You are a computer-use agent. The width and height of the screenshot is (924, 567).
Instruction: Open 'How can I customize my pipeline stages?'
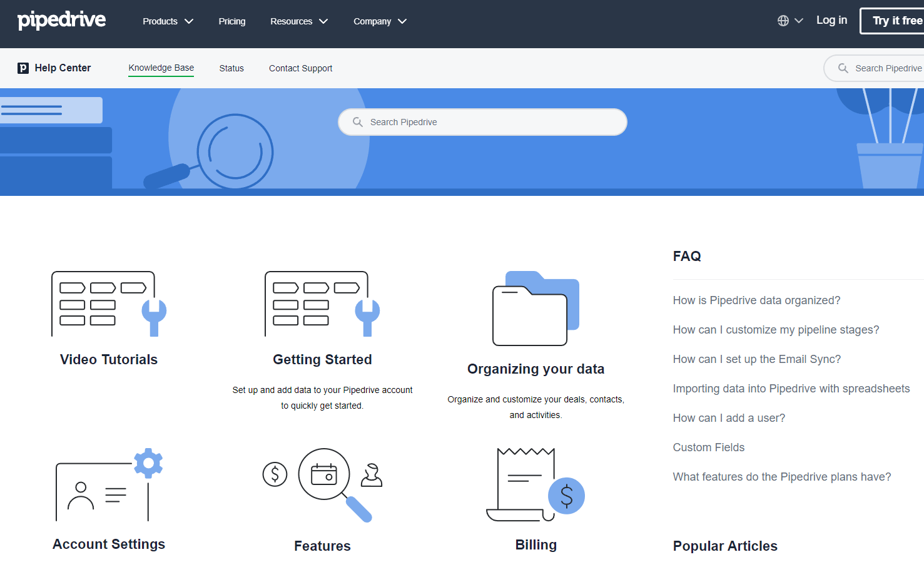[776, 330]
